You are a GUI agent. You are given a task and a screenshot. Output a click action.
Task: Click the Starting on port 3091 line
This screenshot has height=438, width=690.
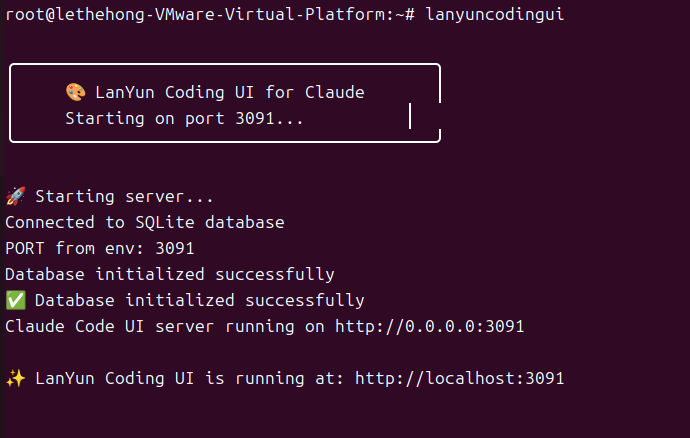184,118
